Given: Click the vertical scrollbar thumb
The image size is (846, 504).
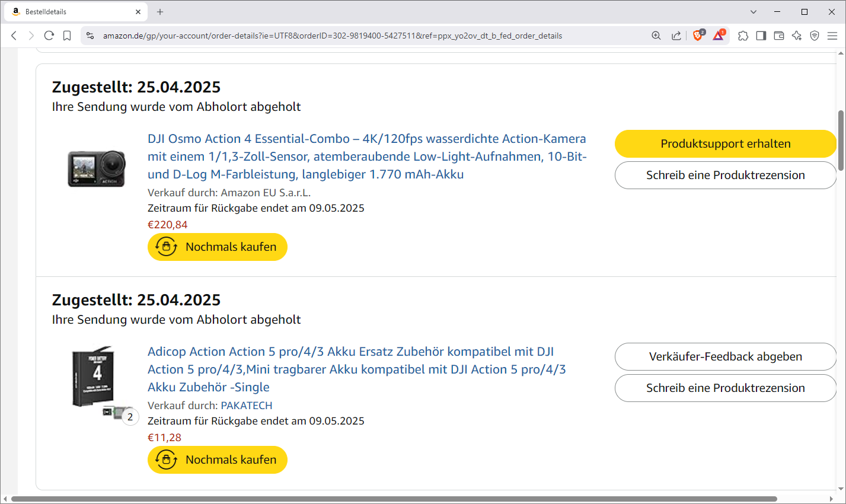Looking at the screenshot, I should pyautogui.click(x=841, y=141).
